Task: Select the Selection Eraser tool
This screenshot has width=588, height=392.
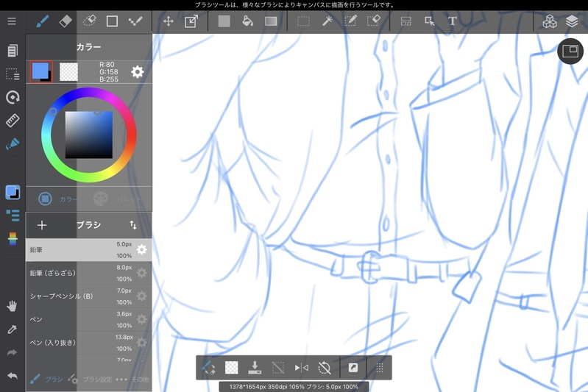Action: (374, 21)
